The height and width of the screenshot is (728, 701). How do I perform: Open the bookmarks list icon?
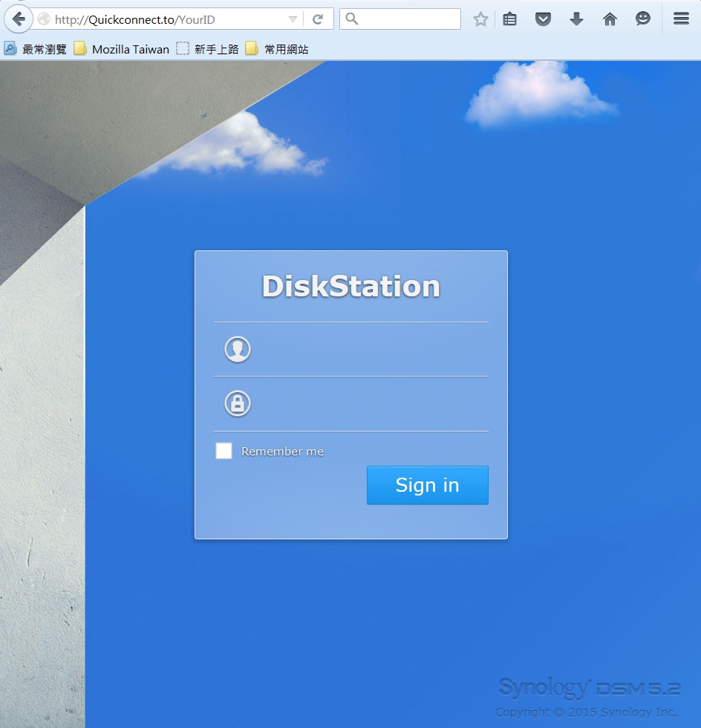click(x=509, y=19)
